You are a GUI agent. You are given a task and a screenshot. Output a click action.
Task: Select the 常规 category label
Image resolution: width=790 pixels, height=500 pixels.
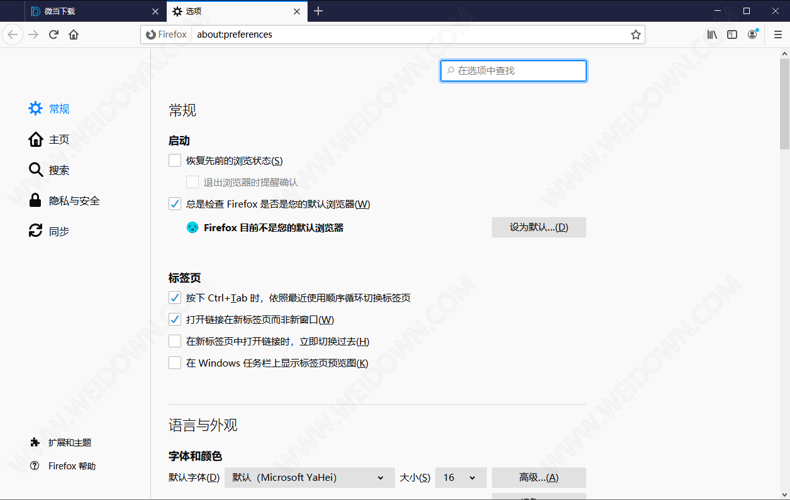(59, 108)
